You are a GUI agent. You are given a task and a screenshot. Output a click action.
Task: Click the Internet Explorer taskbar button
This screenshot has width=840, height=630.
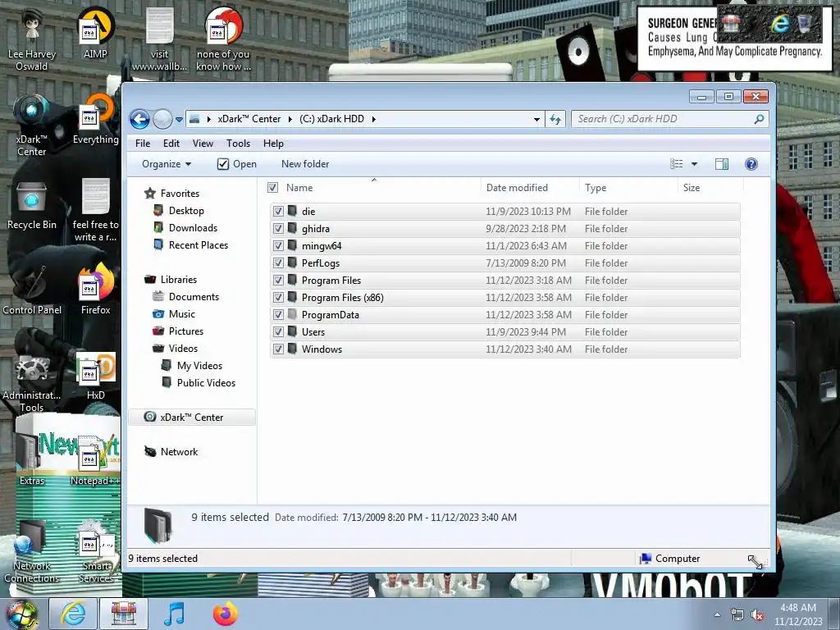pos(72,614)
